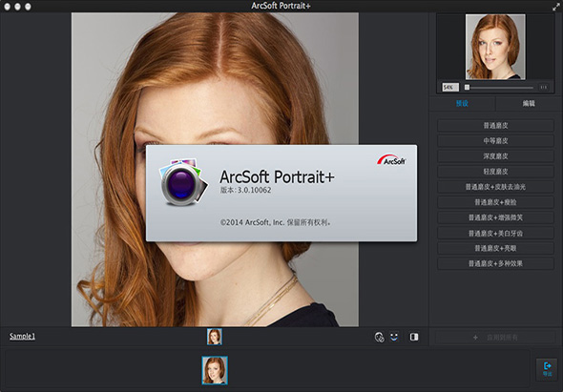Apply the 普通磨皮+多种效果 preset
The width and height of the screenshot is (563, 392).
pos(495,264)
